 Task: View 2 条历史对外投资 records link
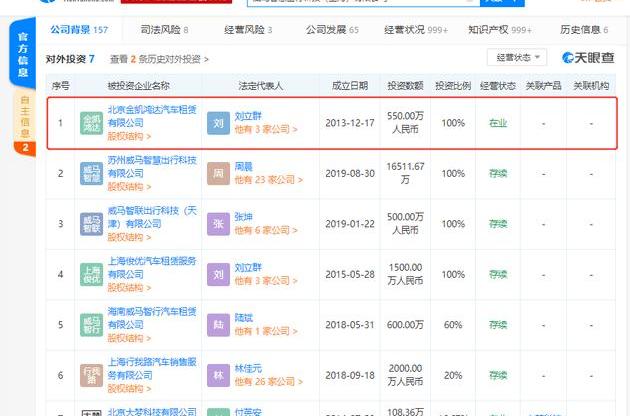(159, 59)
